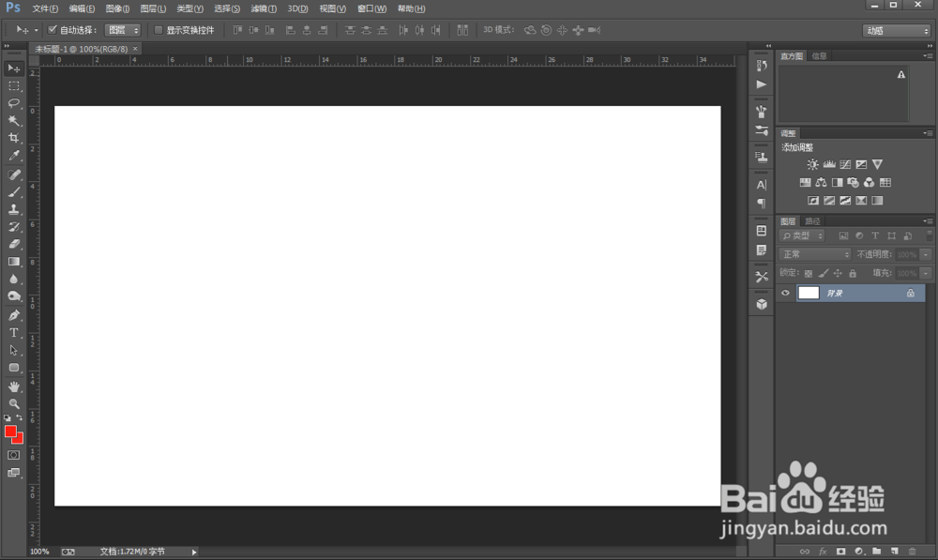Open layer filter 类型 dropdown

(802, 235)
